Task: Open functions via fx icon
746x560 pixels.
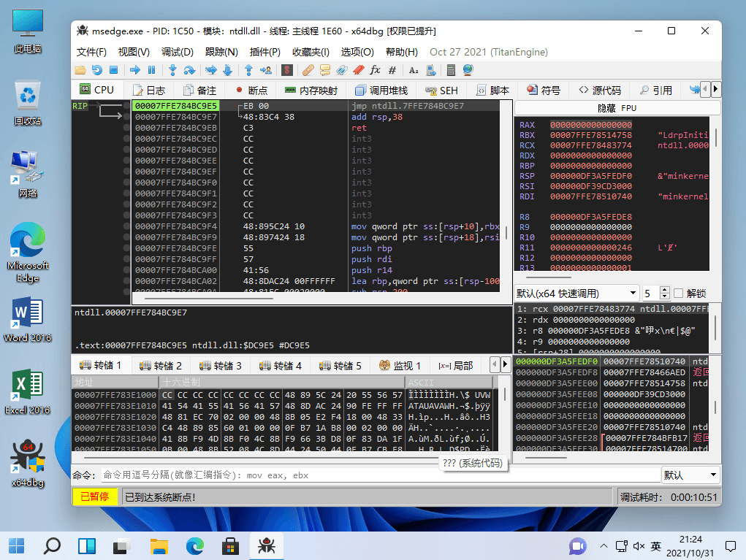Action: pyautogui.click(x=376, y=70)
